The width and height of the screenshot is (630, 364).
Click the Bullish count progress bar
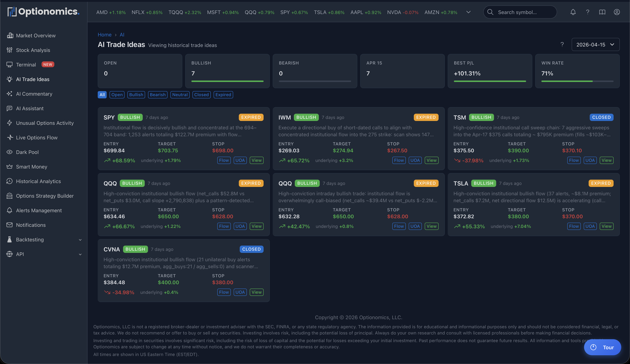[227, 81]
